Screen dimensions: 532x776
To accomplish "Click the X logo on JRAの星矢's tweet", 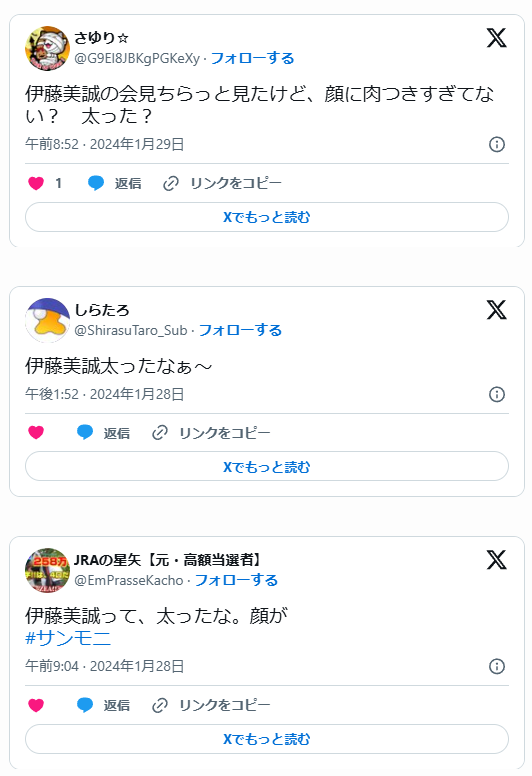I will pyautogui.click(x=496, y=560).
